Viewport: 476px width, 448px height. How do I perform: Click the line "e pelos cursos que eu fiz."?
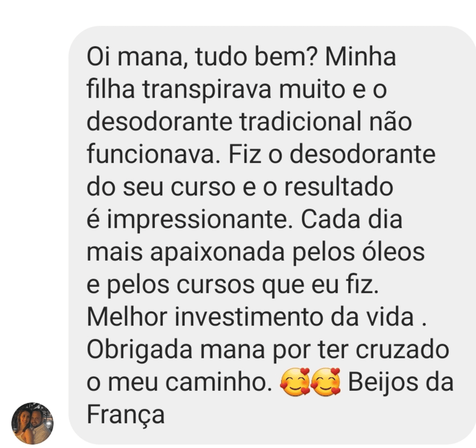233,285
